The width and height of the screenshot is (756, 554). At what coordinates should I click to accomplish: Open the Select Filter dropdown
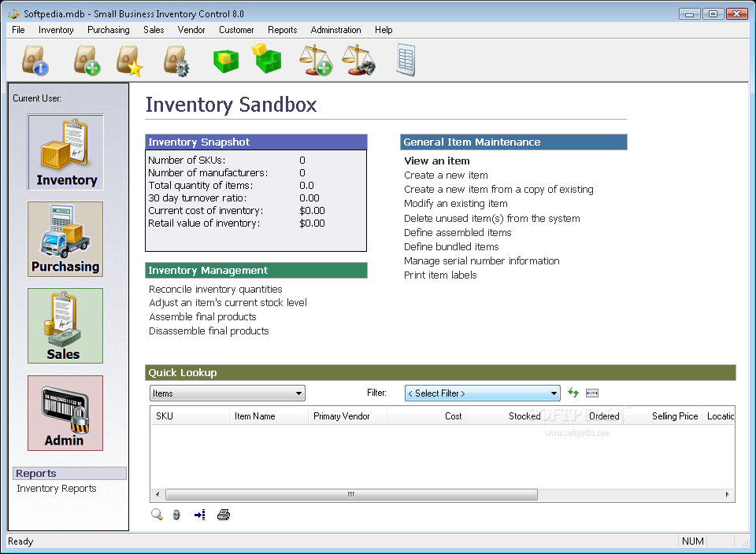pos(482,393)
